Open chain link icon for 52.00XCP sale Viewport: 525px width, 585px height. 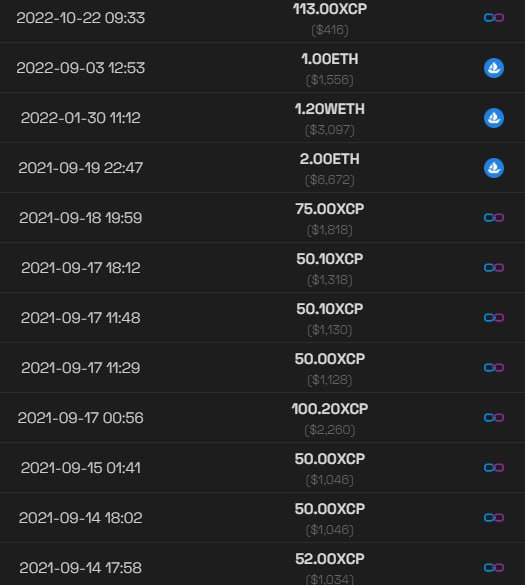(x=494, y=567)
